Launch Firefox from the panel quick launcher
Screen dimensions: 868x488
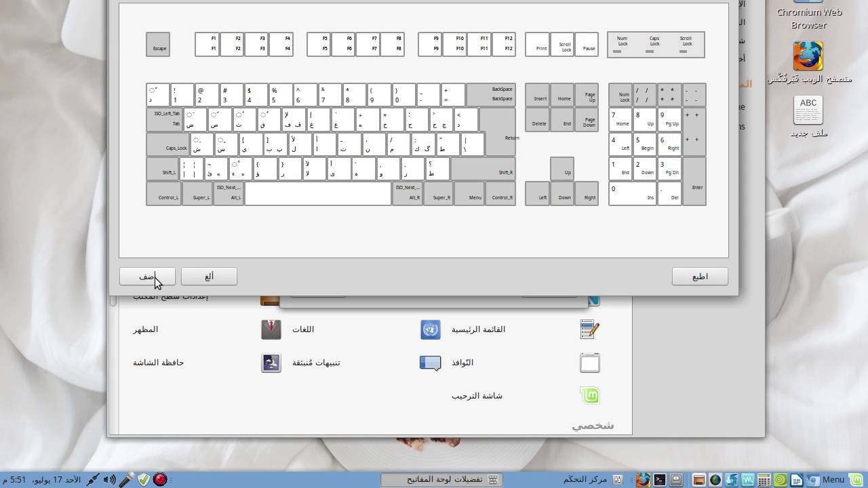pyautogui.click(x=643, y=480)
